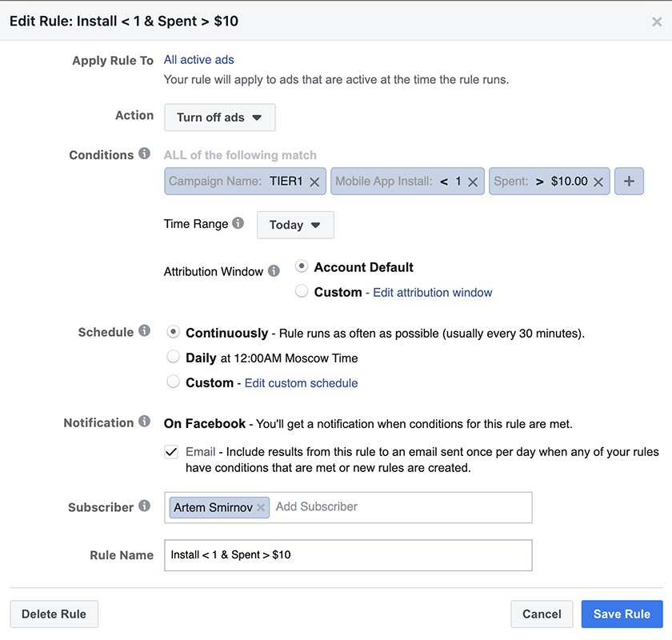Expand the Today time range dropdown
This screenshot has width=672, height=640.
coord(294,225)
